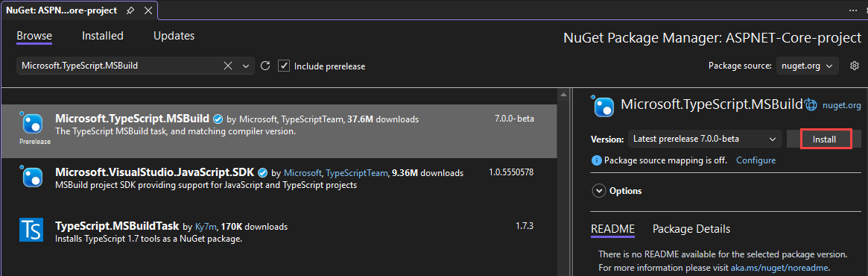This screenshot has width=868, height=276.
Task: Click the 1.7.3 version text
Action: 525,226
